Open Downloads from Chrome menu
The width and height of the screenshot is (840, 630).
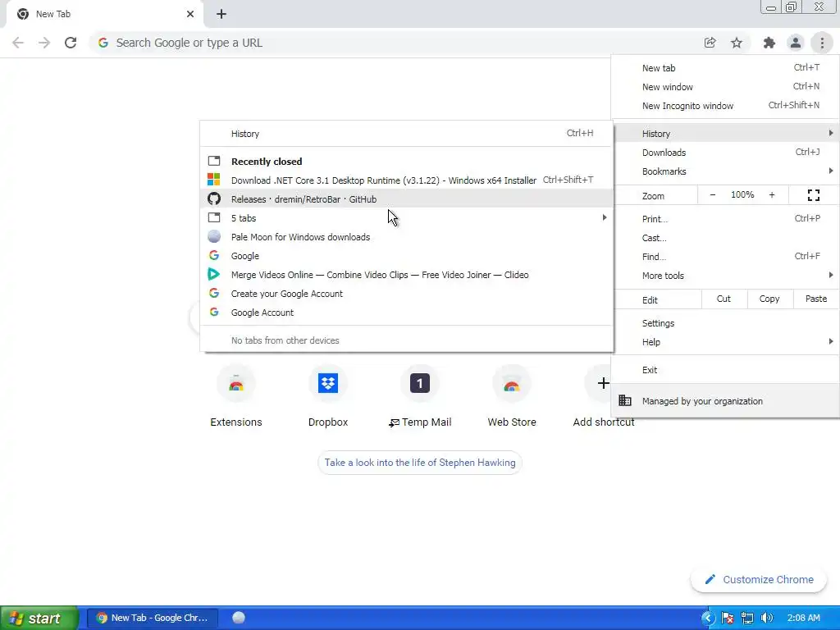pos(725,153)
